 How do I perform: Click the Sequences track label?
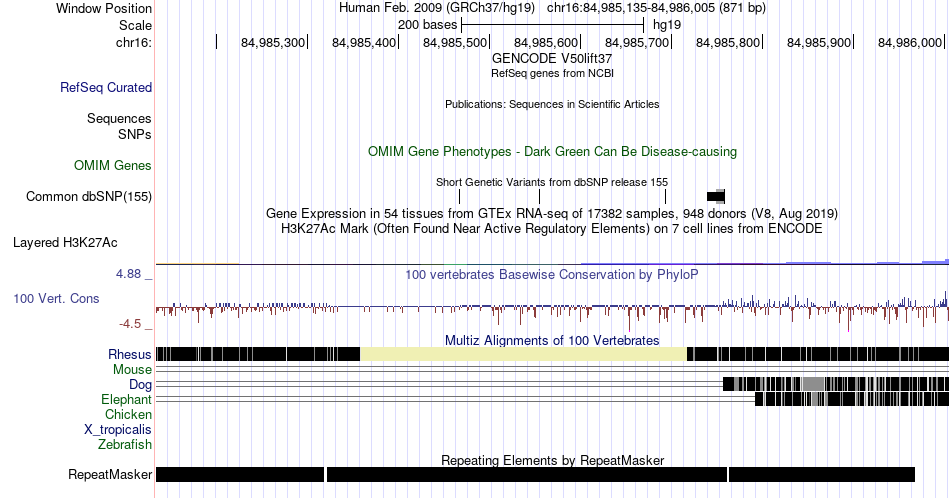tap(119, 118)
